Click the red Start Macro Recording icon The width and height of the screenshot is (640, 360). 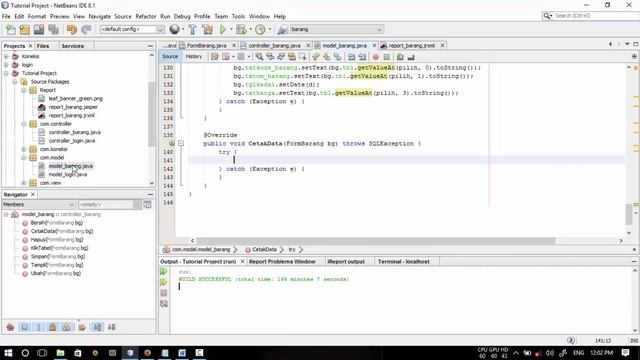376,57
